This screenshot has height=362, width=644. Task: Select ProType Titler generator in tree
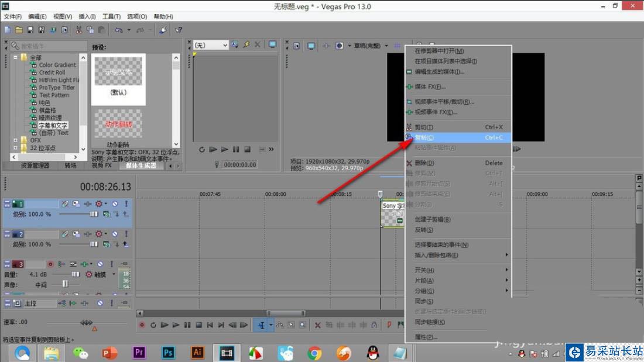(57, 87)
